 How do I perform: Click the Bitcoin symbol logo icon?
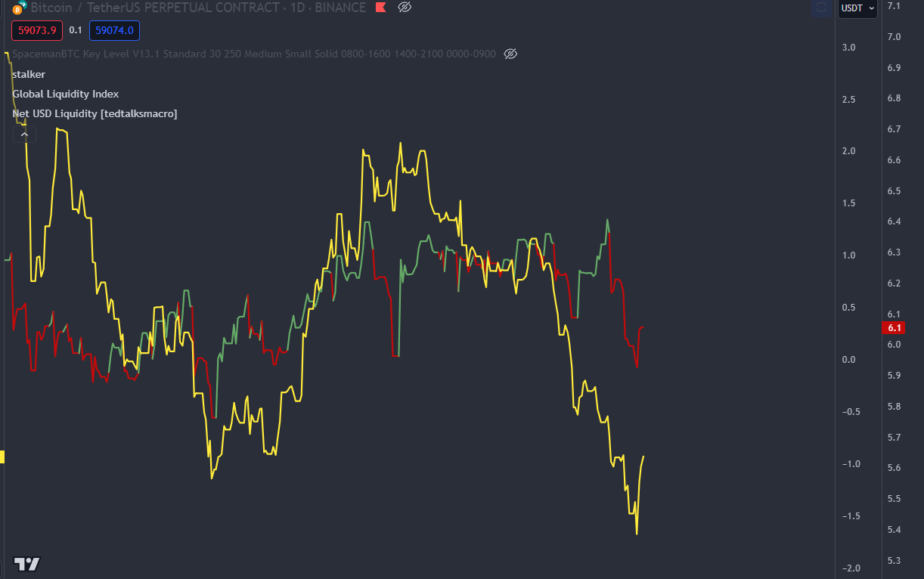[17, 8]
